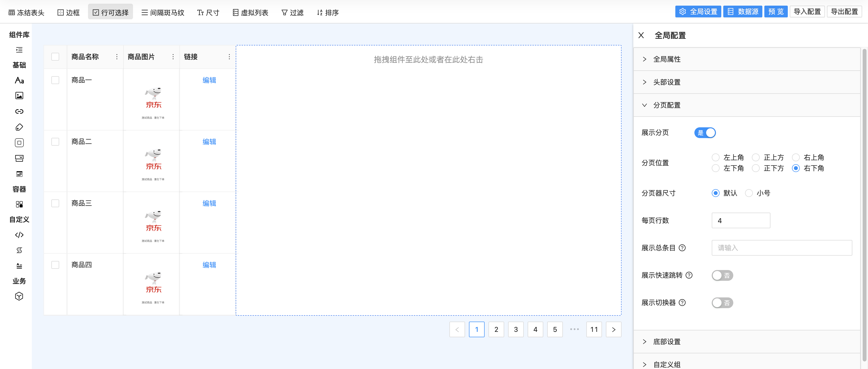Toggle the 间隔斑马纹 toolbar option
This screenshot has width=868, height=369.
point(163,12)
